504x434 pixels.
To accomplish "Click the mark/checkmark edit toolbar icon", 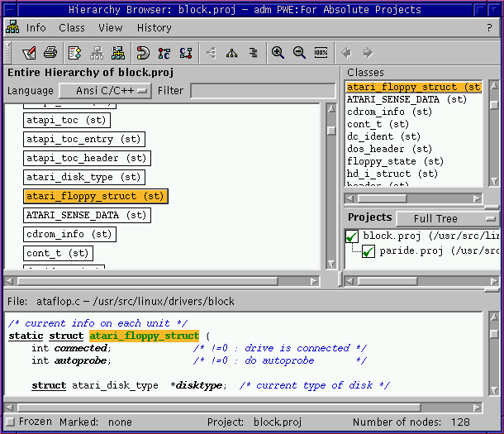I will 29,53.
